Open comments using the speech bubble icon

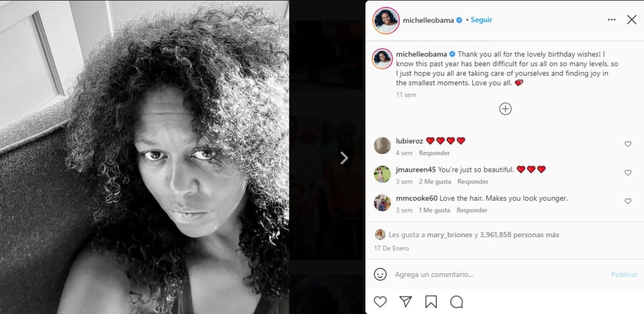457,301
